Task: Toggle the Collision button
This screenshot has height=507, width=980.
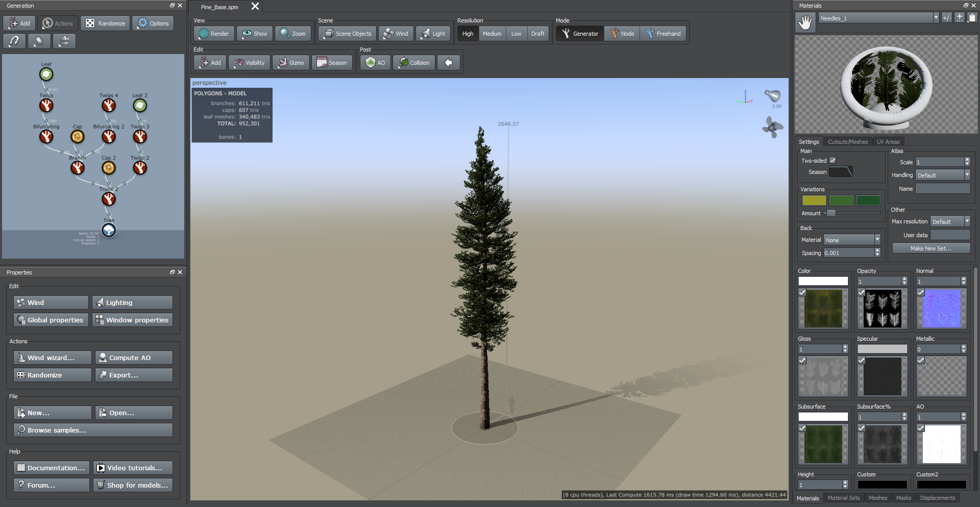Action: [414, 63]
